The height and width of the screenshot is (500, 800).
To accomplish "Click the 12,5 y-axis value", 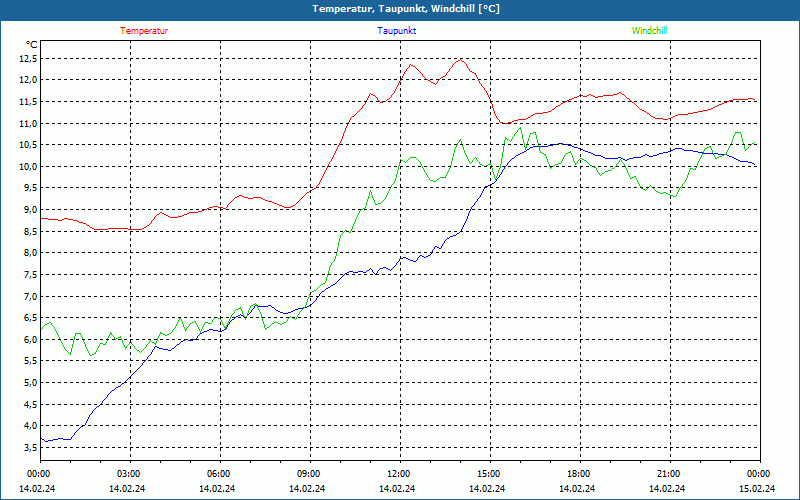I will tap(29, 58).
